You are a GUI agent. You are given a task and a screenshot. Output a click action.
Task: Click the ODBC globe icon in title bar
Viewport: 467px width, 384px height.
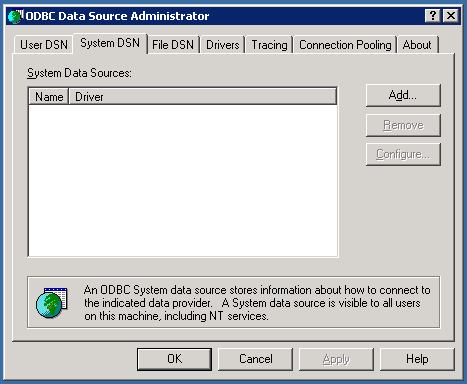pos(16,16)
